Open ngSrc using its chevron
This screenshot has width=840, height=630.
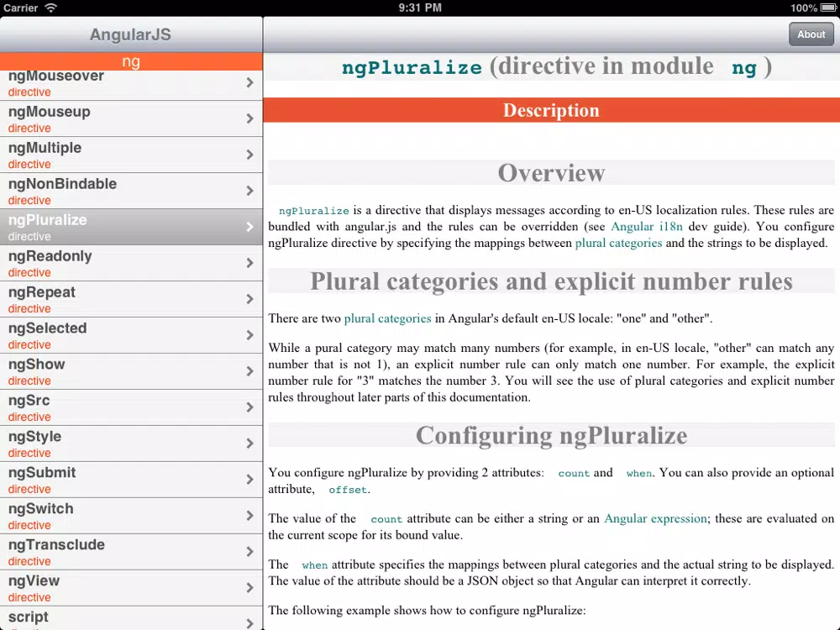(x=249, y=407)
